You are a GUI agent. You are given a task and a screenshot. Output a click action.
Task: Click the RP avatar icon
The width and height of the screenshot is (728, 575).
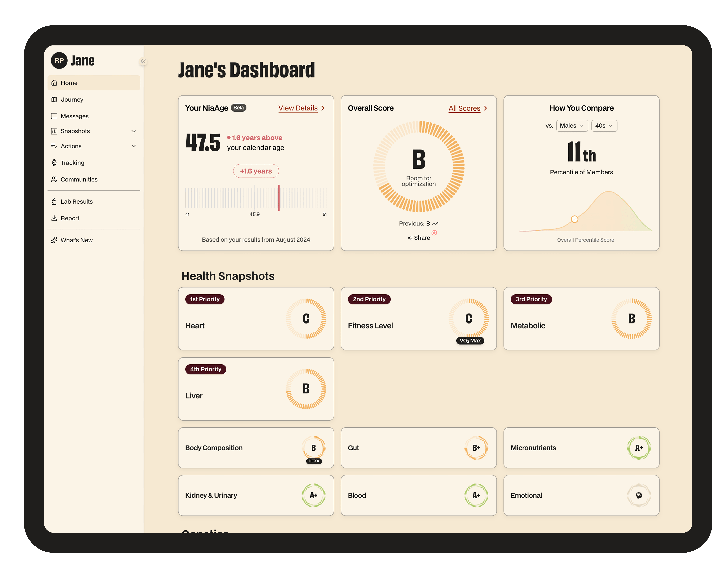[x=59, y=60]
